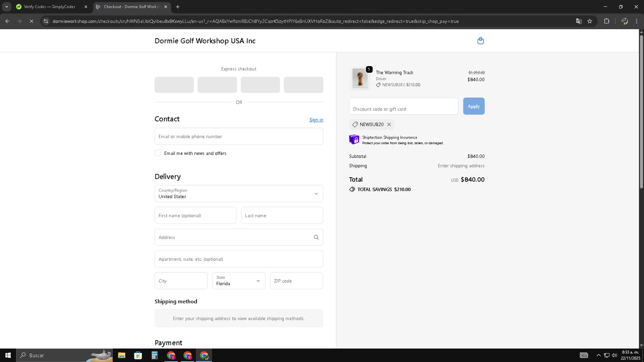
Task: Click the Buscar taskbar search box
Action: click(x=64, y=355)
